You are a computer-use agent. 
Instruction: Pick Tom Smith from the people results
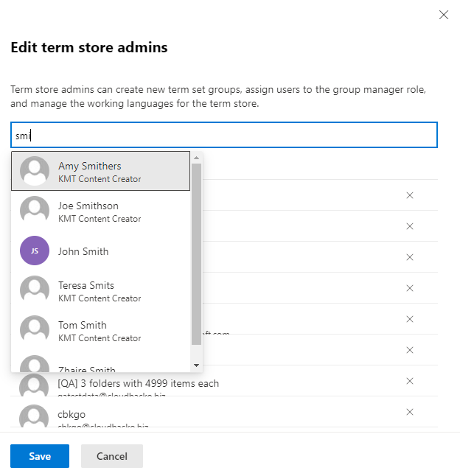pyautogui.click(x=100, y=330)
